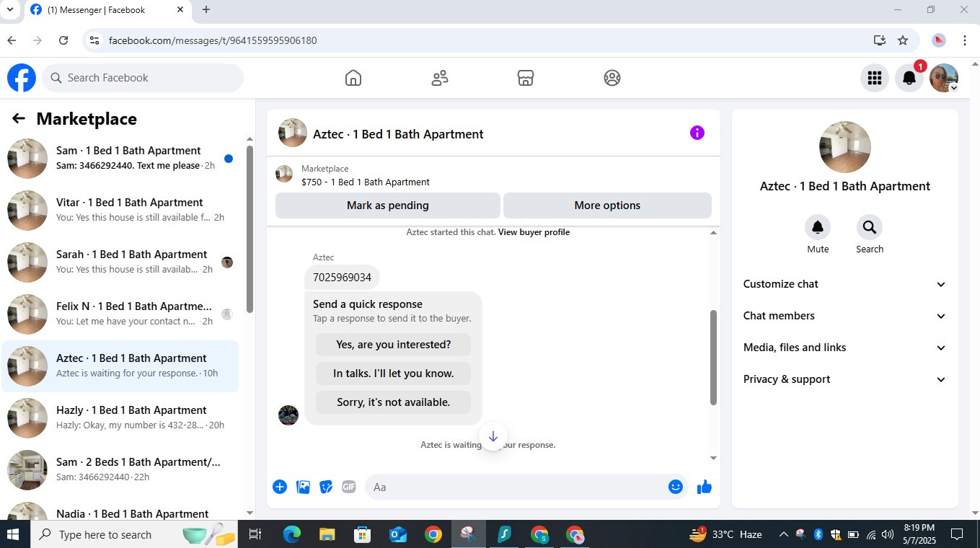
Task: Open conversation information purple icon
Action: point(697,133)
